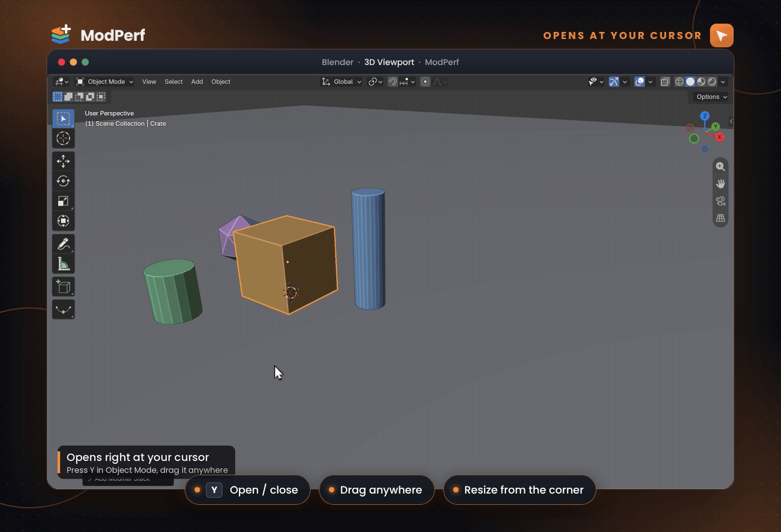Select the Select Box tool

pos(63,118)
